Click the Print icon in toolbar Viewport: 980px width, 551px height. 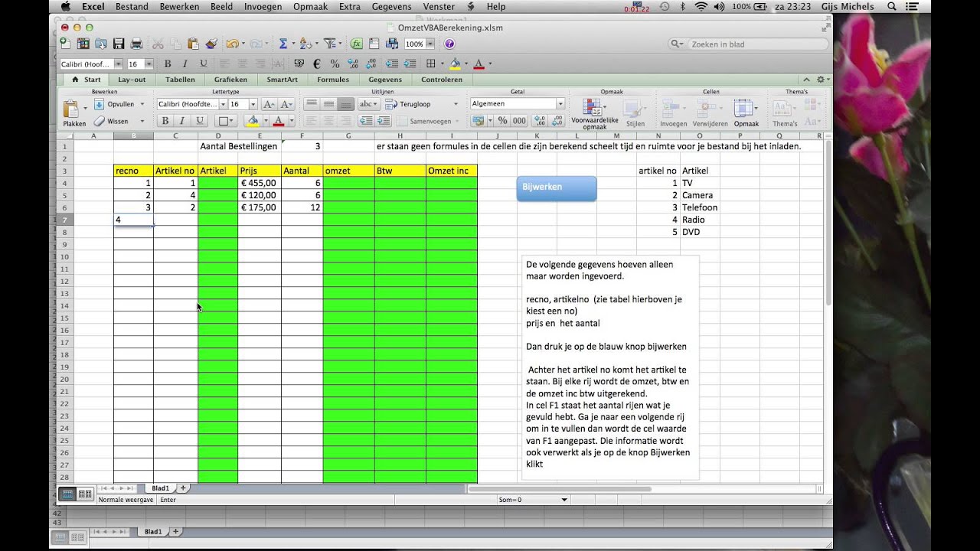click(x=136, y=44)
